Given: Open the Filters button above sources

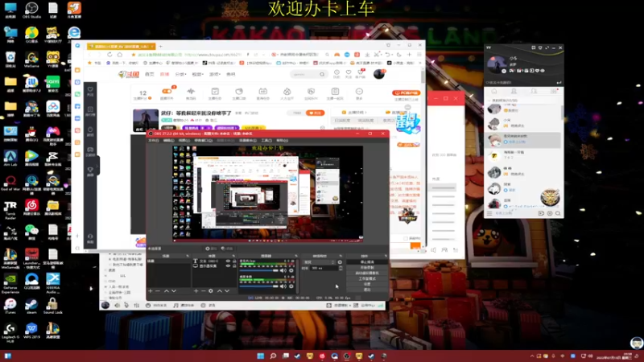Looking at the screenshot, I should tap(227, 249).
